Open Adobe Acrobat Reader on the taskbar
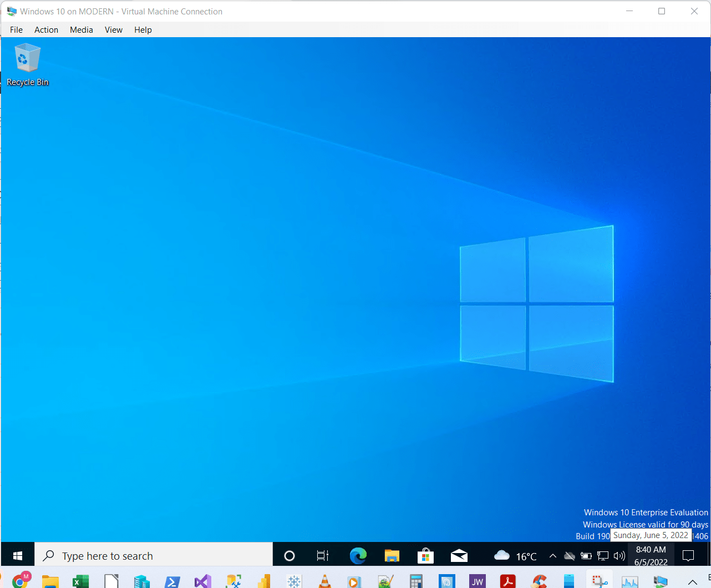 507,581
